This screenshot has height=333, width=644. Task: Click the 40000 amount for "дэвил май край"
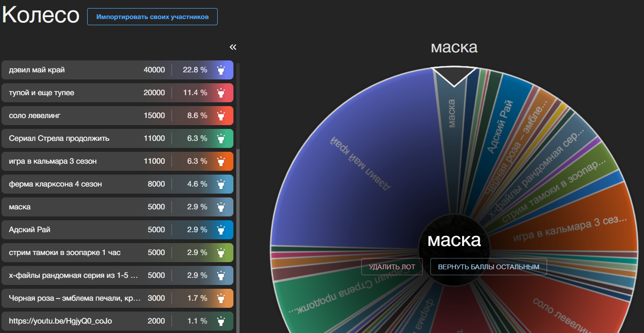tap(154, 70)
